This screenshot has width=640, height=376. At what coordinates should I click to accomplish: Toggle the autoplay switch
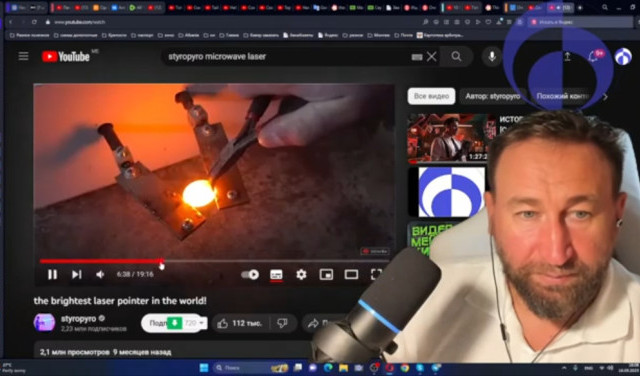[x=250, y=274]
